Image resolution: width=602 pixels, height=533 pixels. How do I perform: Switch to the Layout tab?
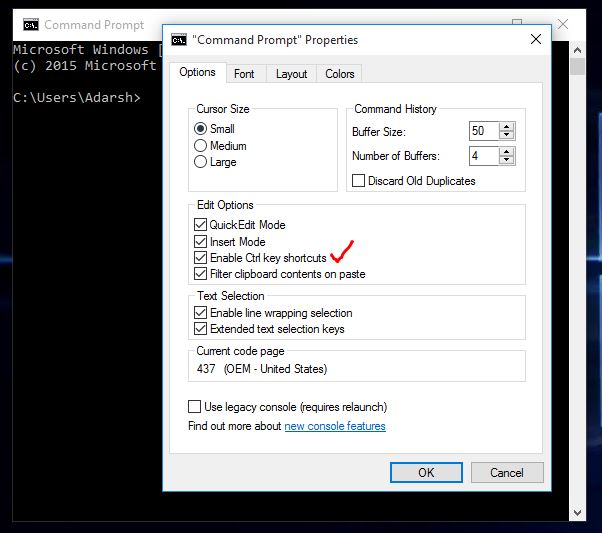click(x=291, y=73)
